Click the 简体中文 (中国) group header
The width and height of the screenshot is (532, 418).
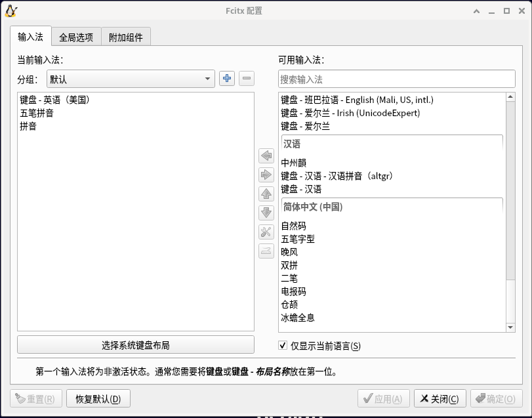click(x=392, y=207)
